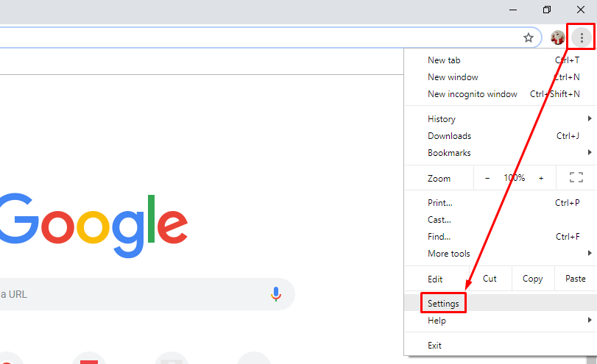Click the voice search microphone icon

click(x=276, y=294)
